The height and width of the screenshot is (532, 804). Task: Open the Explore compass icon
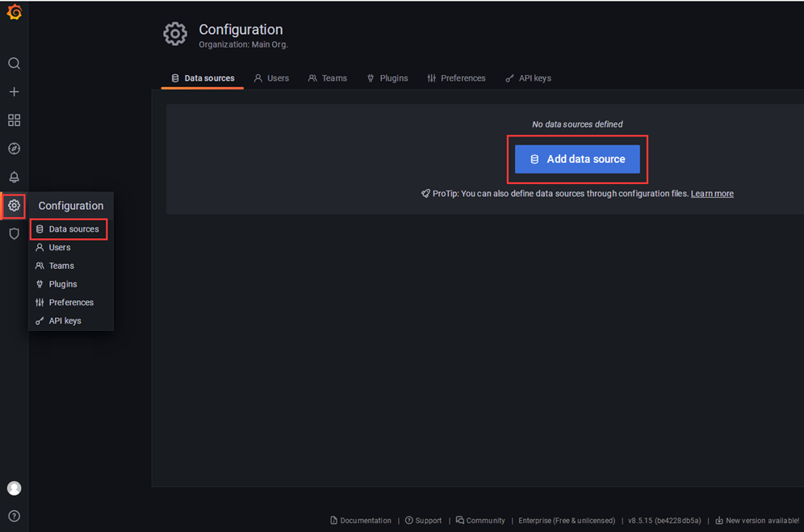(x=15, y=149)
